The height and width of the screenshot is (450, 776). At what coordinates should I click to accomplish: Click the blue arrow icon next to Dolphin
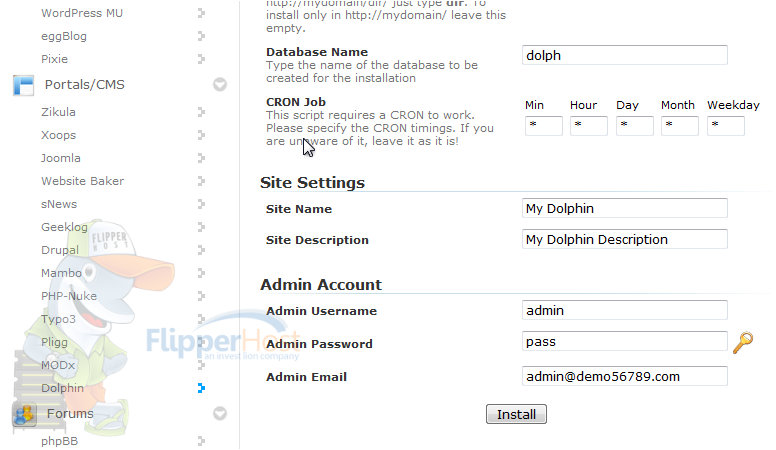pos(201,388)
